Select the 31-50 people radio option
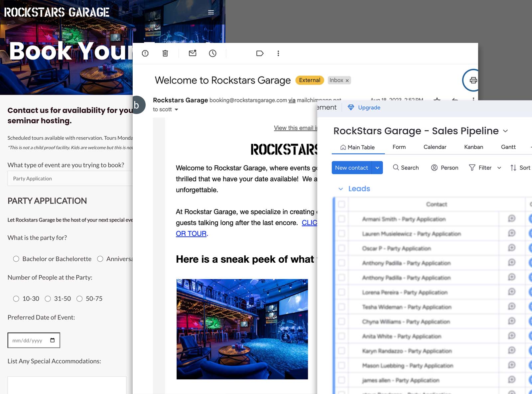532x394 pixels. (x=48, y=299)
